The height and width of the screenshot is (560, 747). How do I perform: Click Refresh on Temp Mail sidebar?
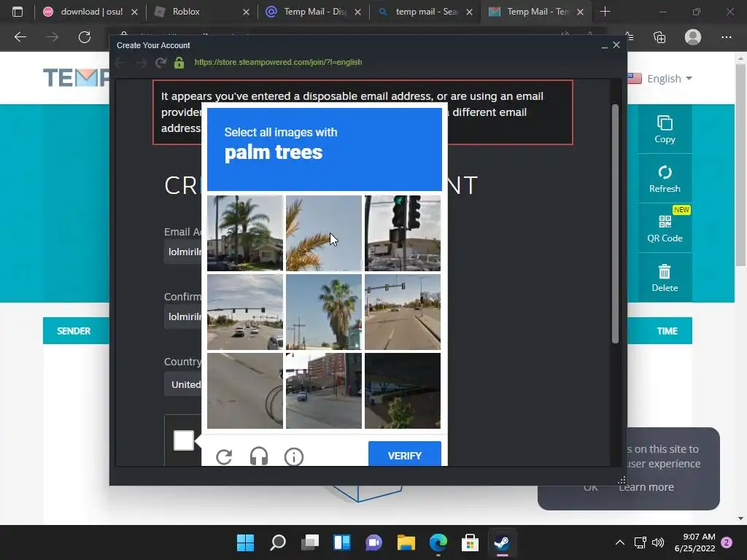tap(665, 179)
